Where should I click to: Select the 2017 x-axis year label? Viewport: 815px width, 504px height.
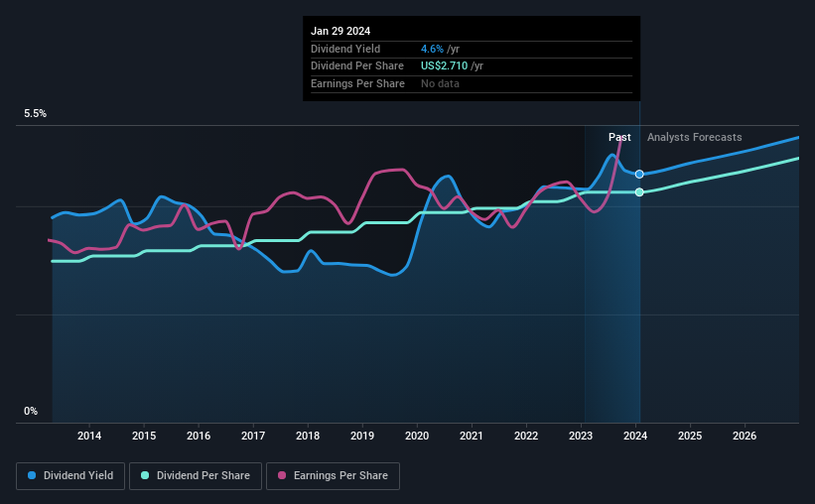(253, 436)
